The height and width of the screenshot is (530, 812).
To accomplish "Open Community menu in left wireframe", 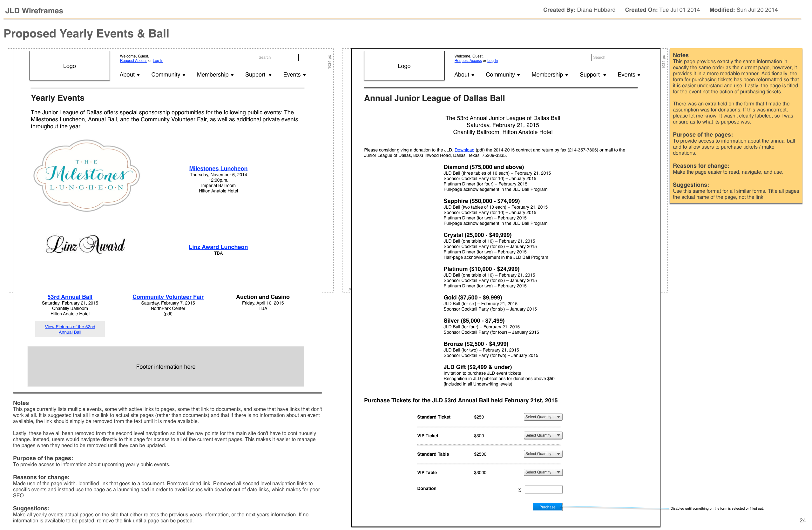I will click(x=168, y=75).
